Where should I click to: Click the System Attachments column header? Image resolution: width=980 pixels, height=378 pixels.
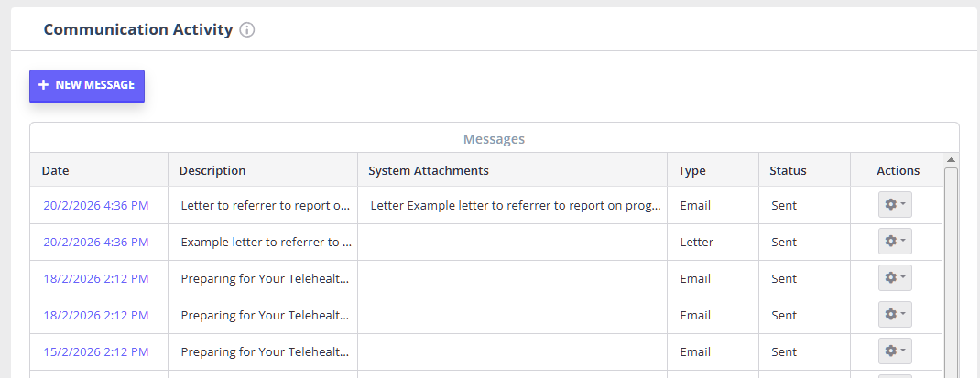pos(429,170)
